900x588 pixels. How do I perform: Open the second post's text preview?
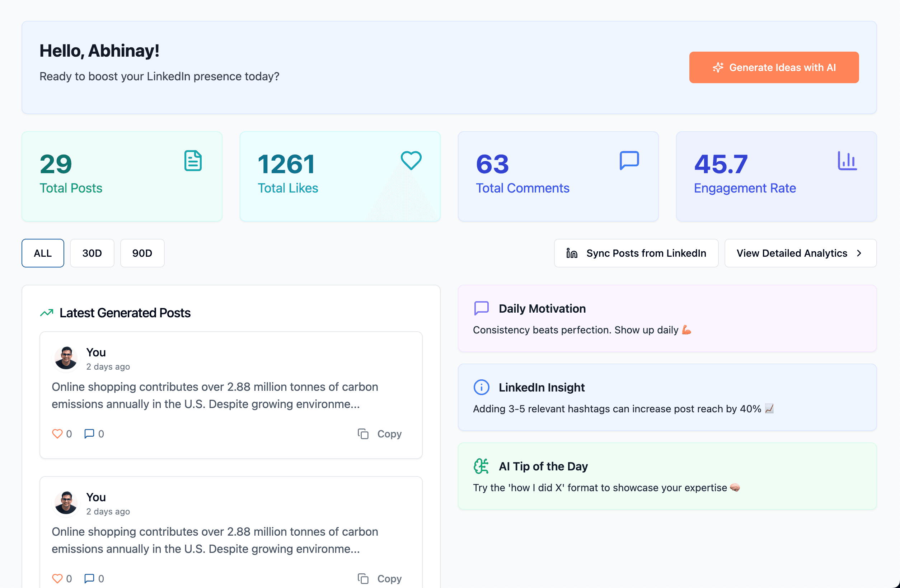pos(215,540)
